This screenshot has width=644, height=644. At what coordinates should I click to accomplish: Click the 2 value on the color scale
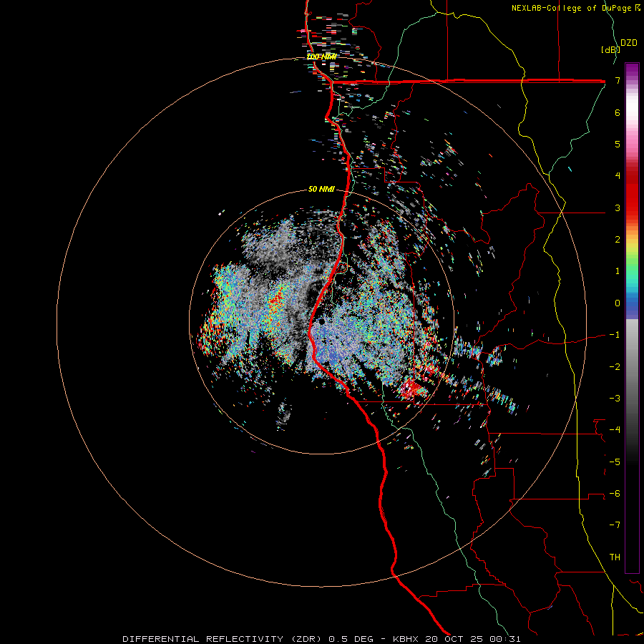618,240
